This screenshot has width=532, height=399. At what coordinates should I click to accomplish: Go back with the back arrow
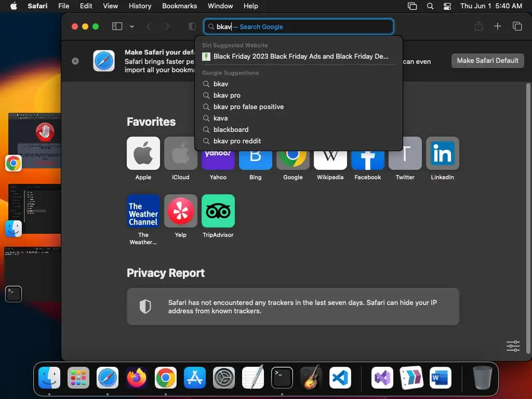(x=149, y=26)
